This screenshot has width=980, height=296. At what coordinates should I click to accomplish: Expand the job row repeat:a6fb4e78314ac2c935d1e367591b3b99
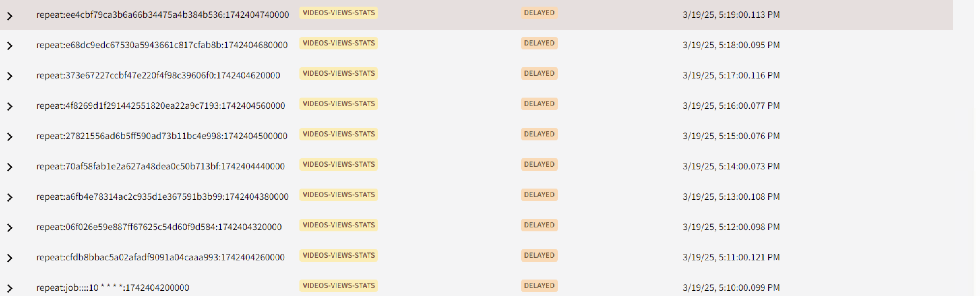10,197
